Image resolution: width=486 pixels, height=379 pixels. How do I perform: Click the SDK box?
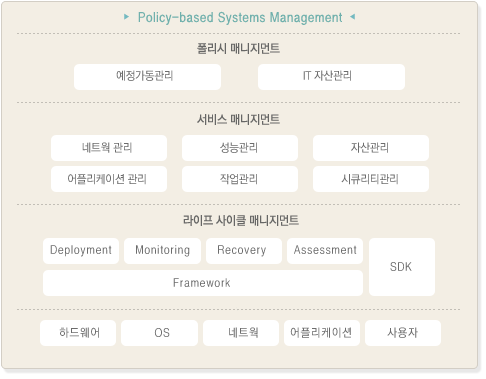[x=402, y=267]
